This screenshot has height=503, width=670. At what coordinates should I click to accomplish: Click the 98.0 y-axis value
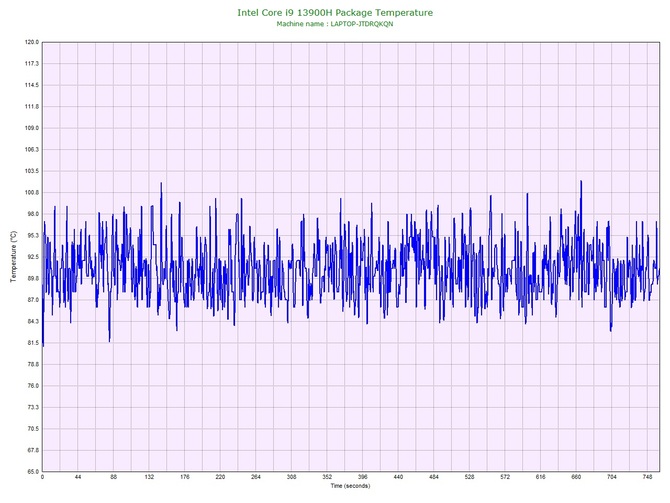click(33, 214)
